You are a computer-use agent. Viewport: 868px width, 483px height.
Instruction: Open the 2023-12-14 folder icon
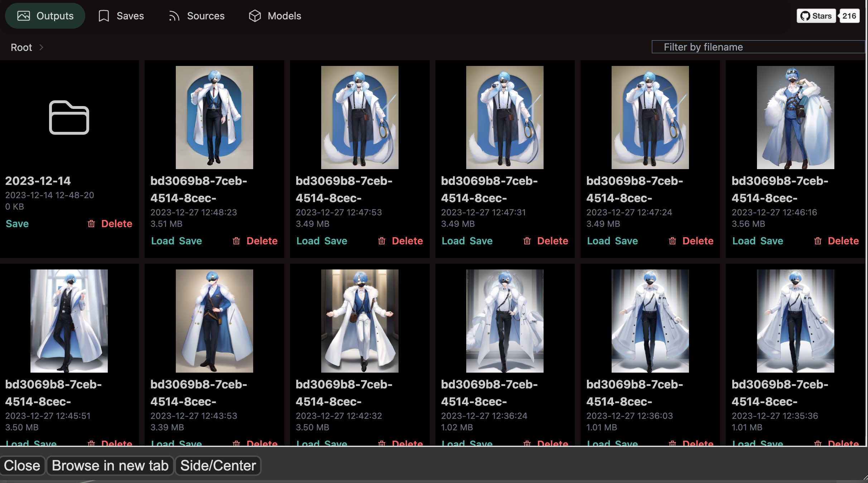(x=69, y=118)
